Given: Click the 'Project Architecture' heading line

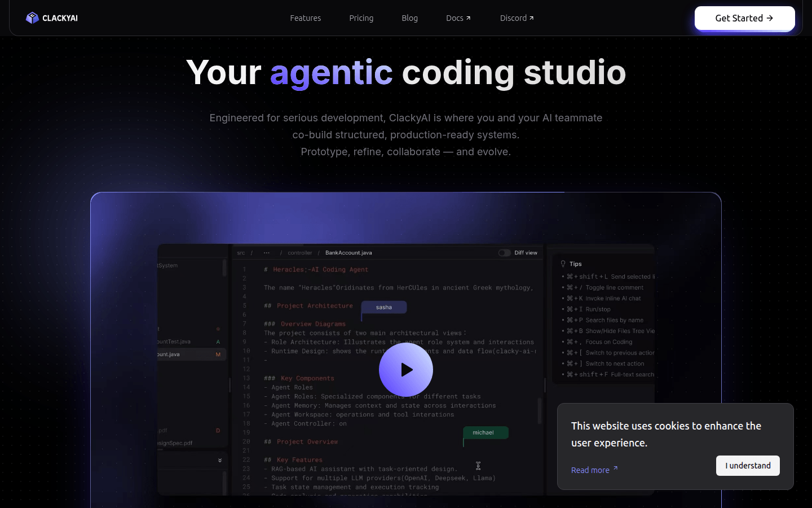Looking at the screenshot, I should coord(308,306).
